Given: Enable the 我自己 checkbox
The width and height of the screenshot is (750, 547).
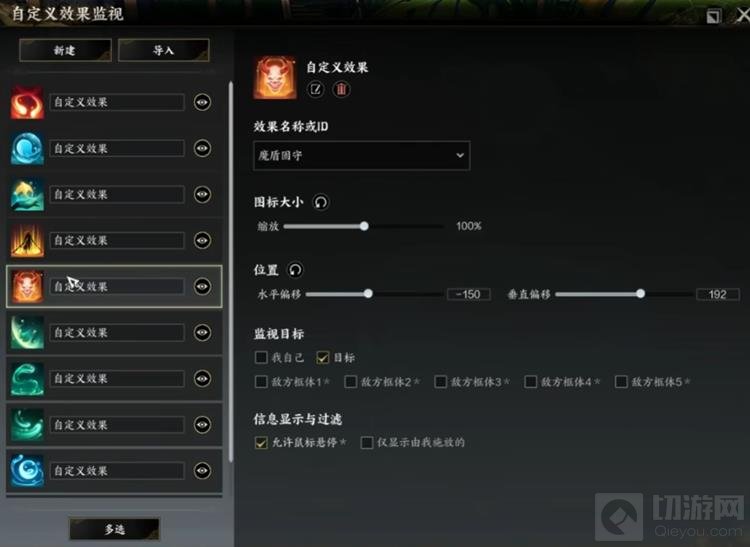Looking at the screenshot, I should pos(261,357).
